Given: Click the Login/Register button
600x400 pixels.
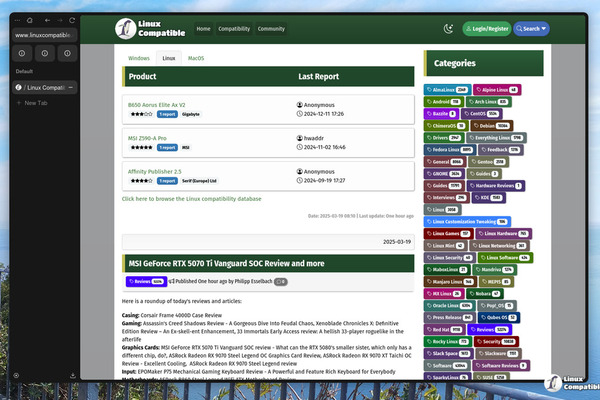Looking at the screenshot, I should coord(488,29).
